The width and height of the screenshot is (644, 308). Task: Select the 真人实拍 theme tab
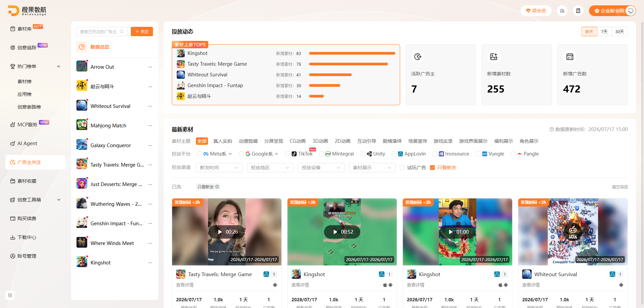pyautogui.click(x=223, y=141)
